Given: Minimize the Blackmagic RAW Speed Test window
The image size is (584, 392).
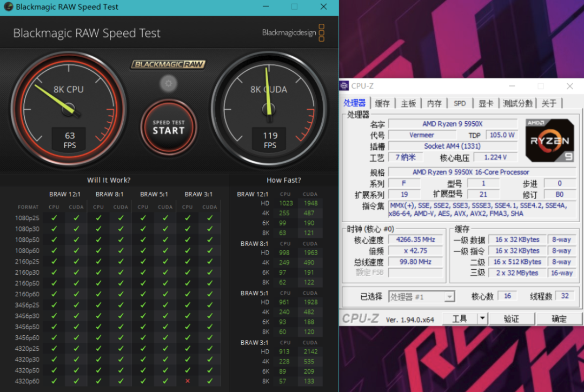Looking at the screenshot, I should point(266,6).
